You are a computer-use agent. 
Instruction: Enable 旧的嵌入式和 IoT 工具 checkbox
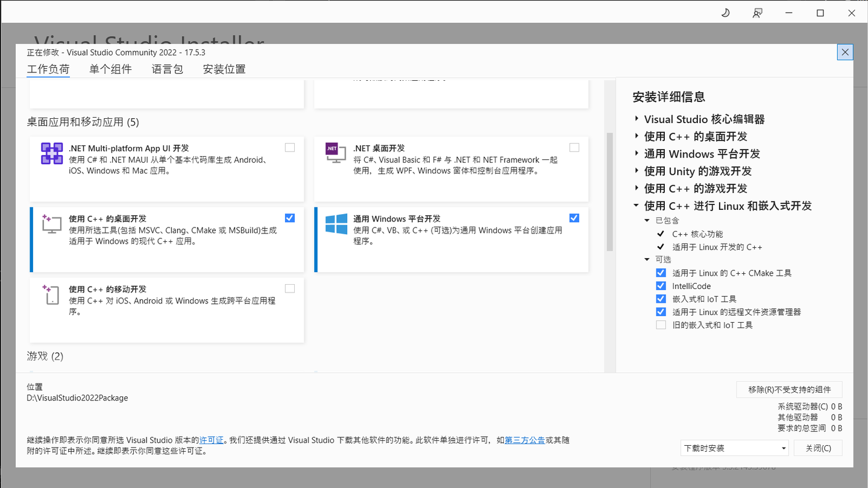[661, 325]
